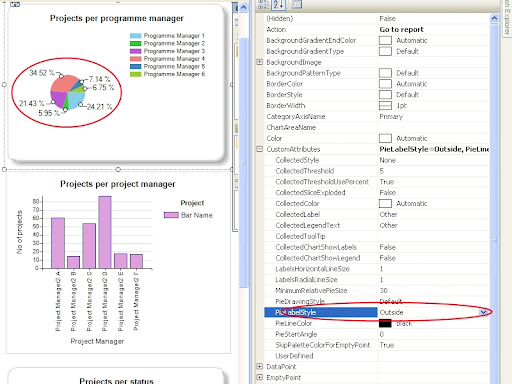Screen dimensions: 512x384
Task: Click the CollectedStyle value None
Action: pyautogui.click(x=387, y=160)
